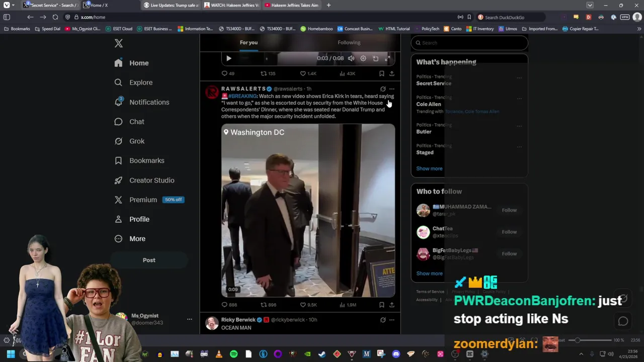Screen dimensions: 644x362
Task: View analytics showing 43K views
Action: pos(347,73)
